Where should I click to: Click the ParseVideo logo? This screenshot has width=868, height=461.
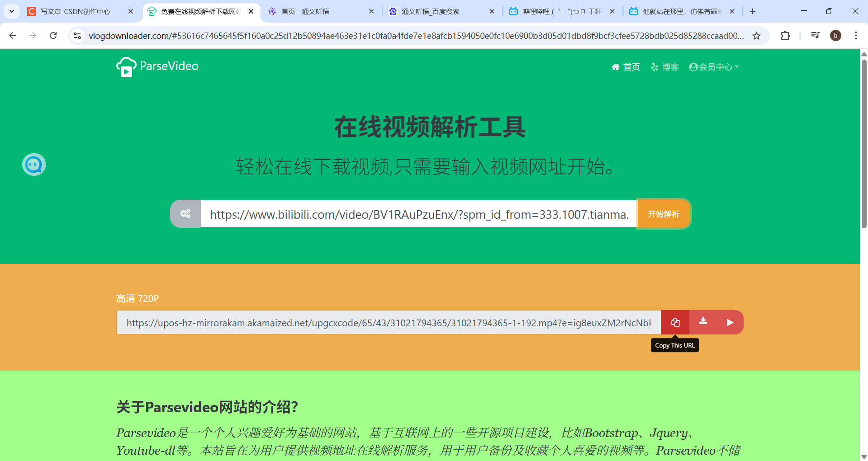(x=157, y=67)
